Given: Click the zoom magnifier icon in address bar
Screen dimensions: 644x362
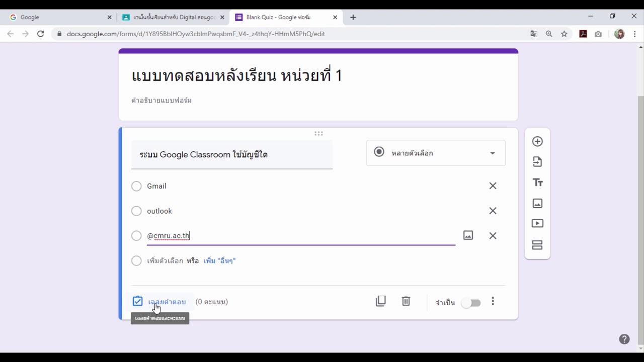Looking at the screenshot, I should coord(549,34).
